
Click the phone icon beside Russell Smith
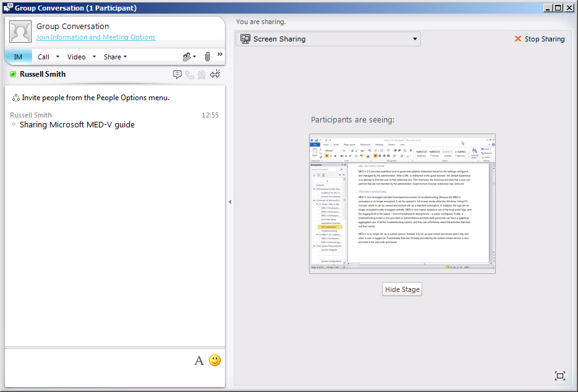pyautogui.click(x=190, y=75)
